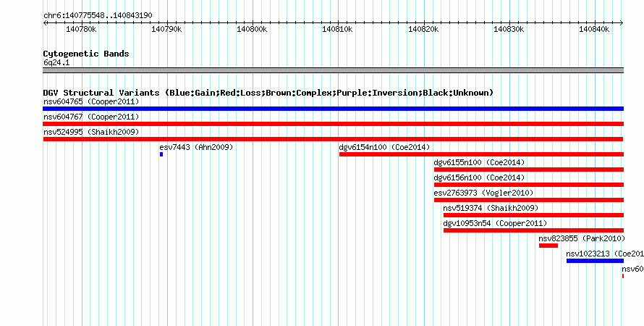Open the dgv6155n100 (Coe2014) label
This screenshot has height=326, width=644.
[479, 162]
